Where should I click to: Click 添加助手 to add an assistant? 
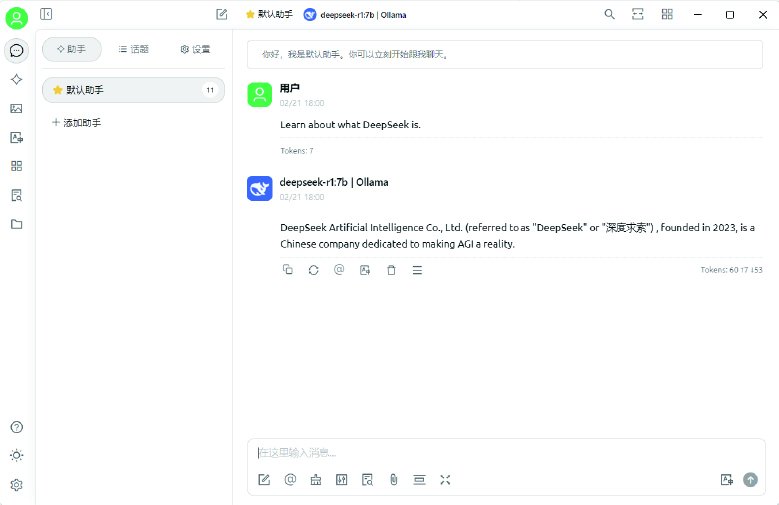click(x=76, y=122)
